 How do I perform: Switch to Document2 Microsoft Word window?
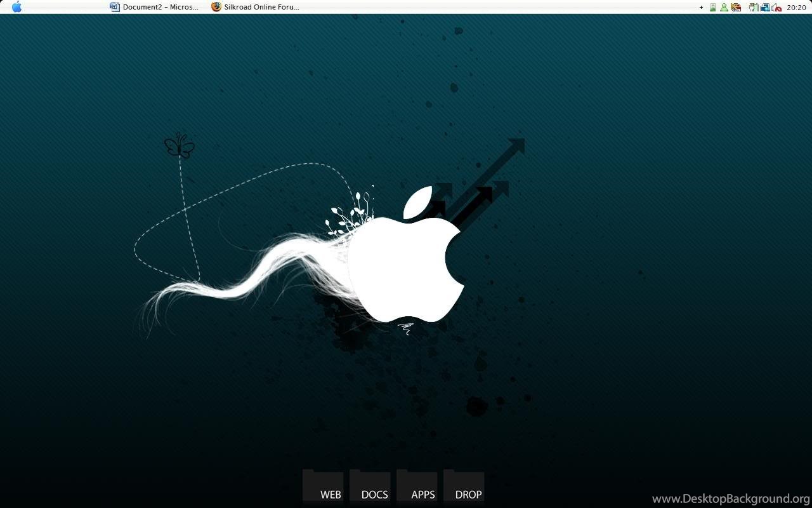(154, 7)
